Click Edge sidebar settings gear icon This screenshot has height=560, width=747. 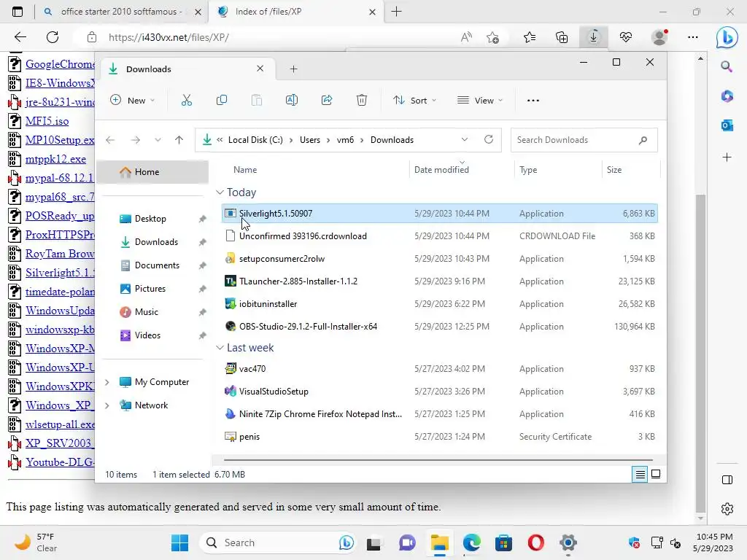coord(727,508)
